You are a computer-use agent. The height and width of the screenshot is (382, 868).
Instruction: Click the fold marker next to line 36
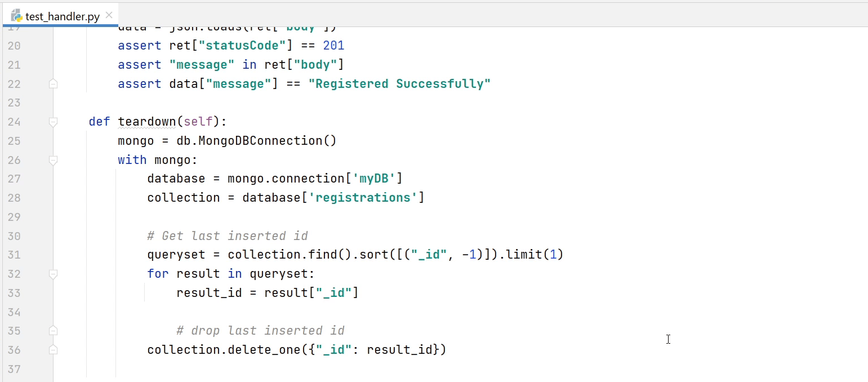(x=53, y=349)
